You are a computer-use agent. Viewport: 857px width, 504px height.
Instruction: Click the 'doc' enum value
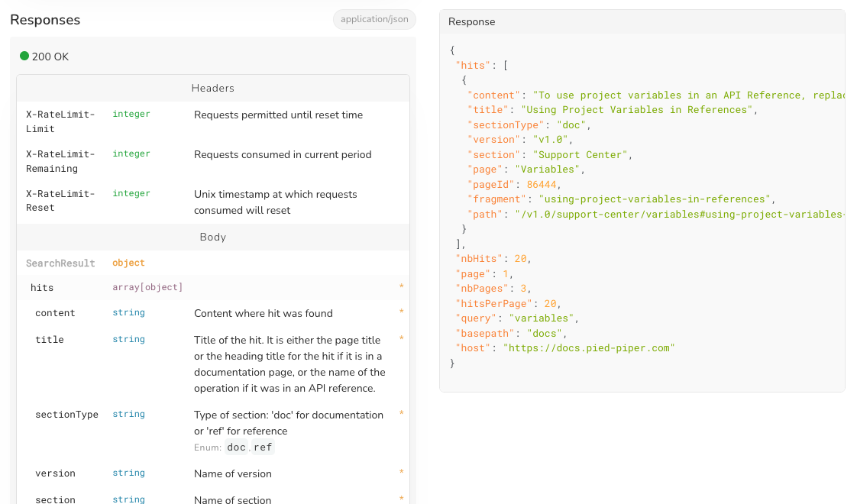(x=237, y=447)
